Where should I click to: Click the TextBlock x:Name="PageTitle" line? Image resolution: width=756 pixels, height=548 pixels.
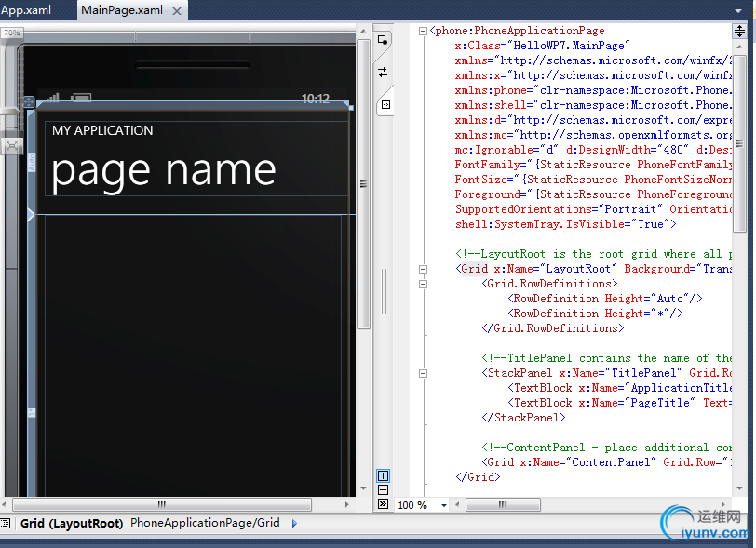619,404
